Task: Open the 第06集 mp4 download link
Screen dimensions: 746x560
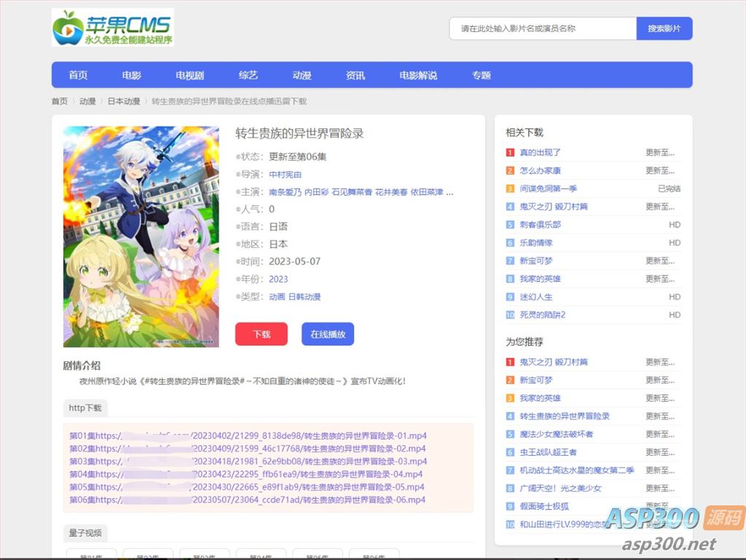Action: [x=248, y=500]
